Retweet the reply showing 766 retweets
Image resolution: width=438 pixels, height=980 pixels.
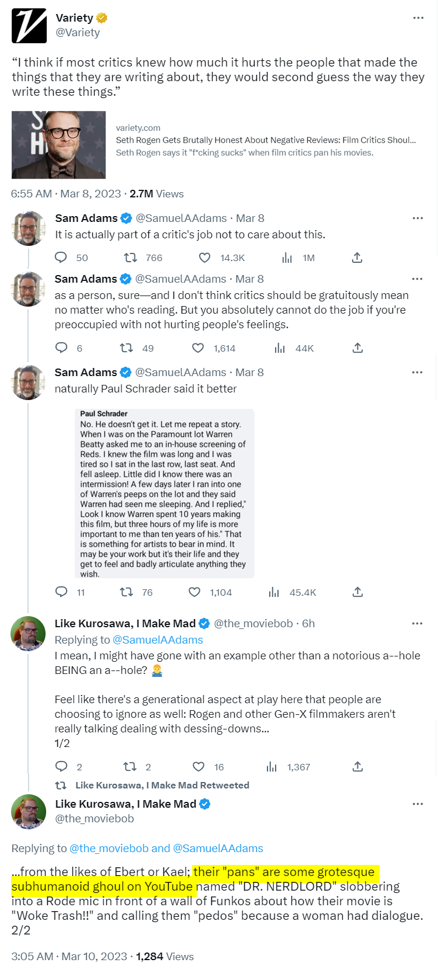pyautogui.click(x=130, y=258)
